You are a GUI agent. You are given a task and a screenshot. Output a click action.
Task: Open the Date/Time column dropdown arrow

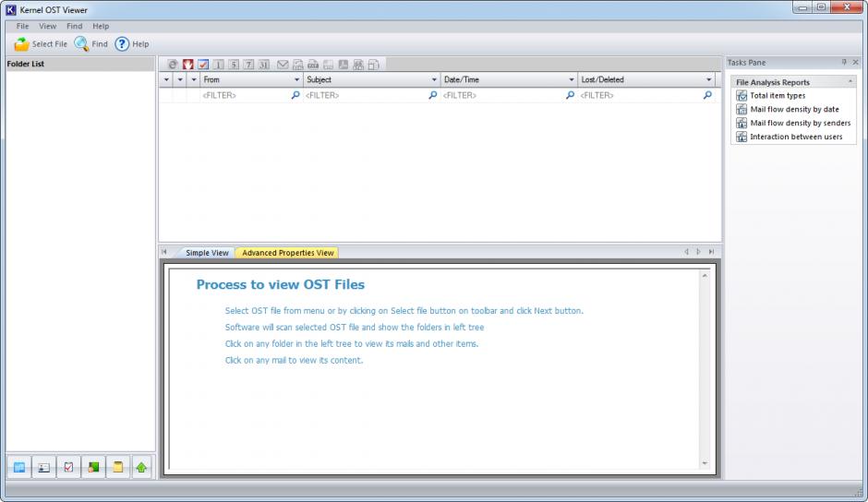coord(572,79)
